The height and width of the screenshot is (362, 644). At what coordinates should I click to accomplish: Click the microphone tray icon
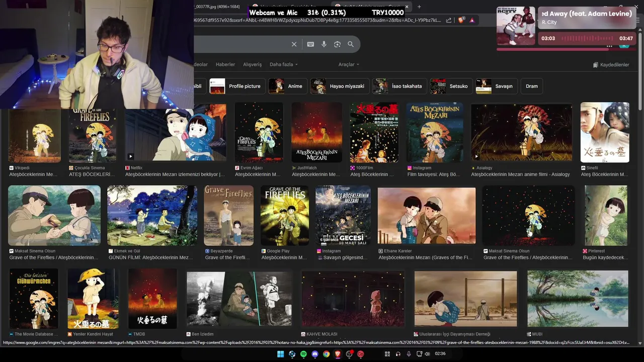coord(409,354)
